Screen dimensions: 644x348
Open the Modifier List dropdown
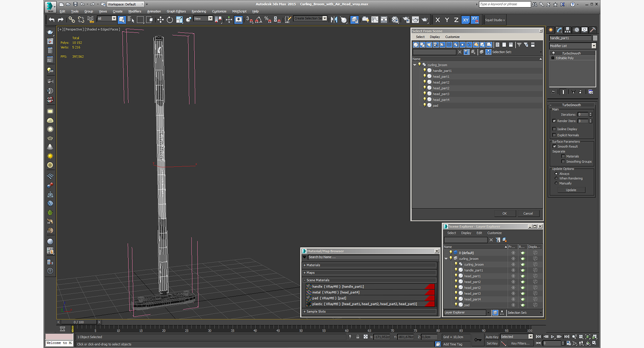(x=572, y=46)
